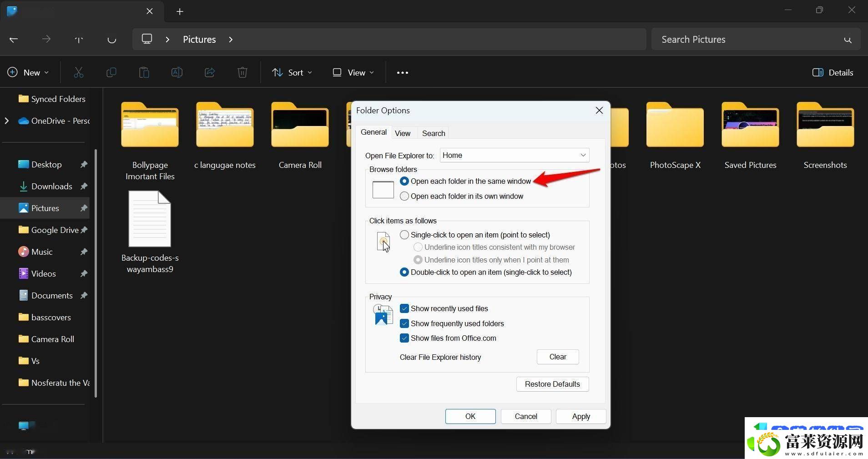
Task: Cut selected item with scissors icon
Action: tap(79, 72)
